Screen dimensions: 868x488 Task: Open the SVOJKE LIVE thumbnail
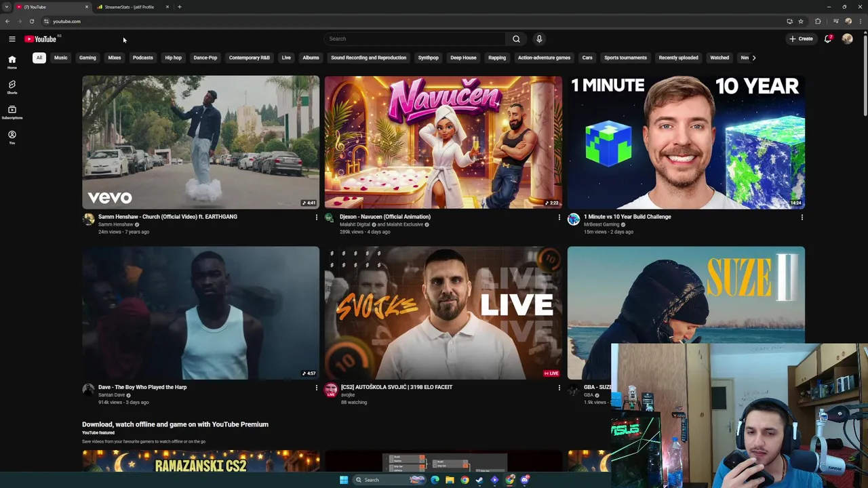(443, 312)
